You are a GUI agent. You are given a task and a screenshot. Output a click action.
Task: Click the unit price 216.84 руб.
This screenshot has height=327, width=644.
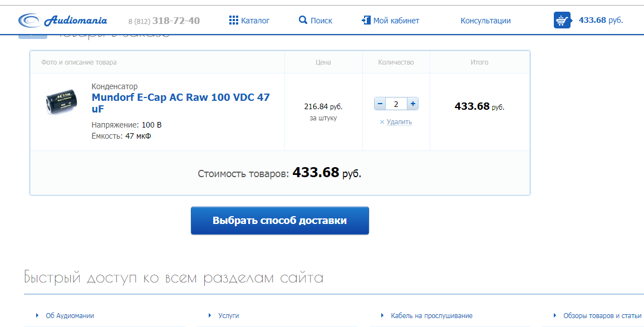click(x=323, y=106)
